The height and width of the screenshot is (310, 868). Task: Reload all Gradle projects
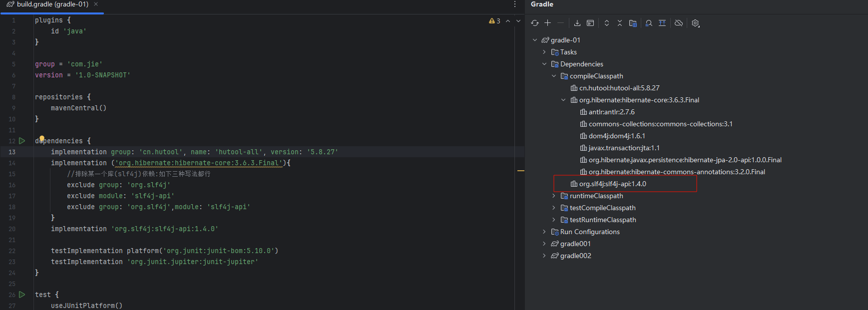pyautogui.click(x=535, y=23)
